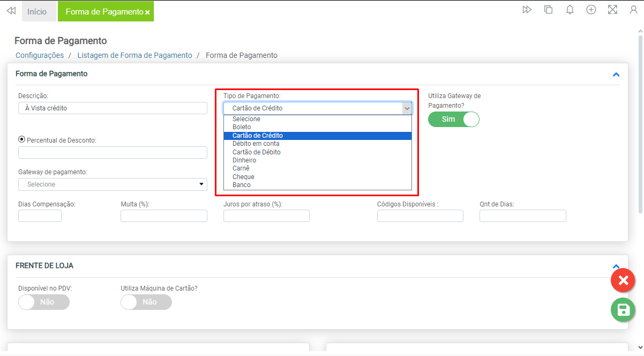Image resolution: width=644 pixels, height=356 pixels.
Task: Enable the Disponível no PDV toggle
Action: [44, 302]
